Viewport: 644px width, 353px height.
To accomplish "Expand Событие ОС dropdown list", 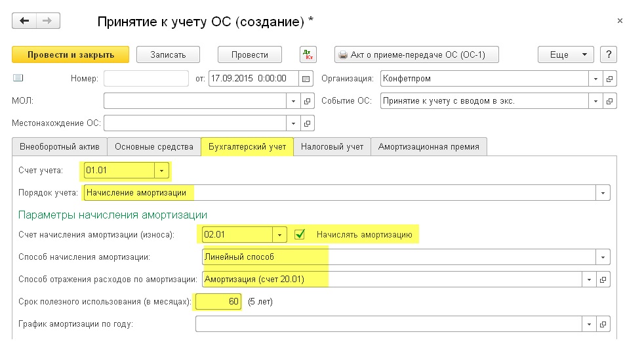I will [x=595, y=100].
